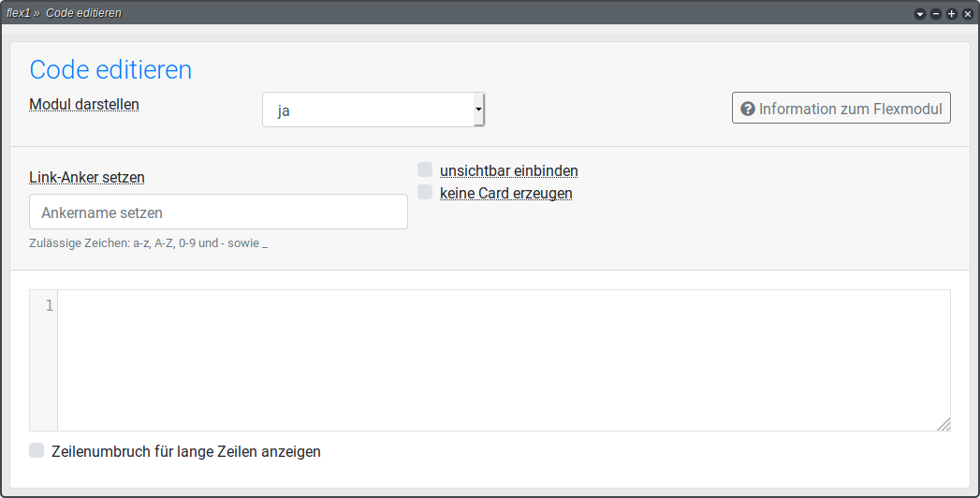Minimize the Code editieren window
980x498 pixels.
click(x=936, y=14)
